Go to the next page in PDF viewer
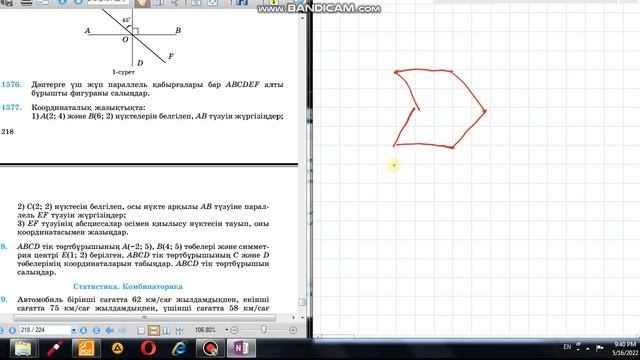 [x=83, y=330]
